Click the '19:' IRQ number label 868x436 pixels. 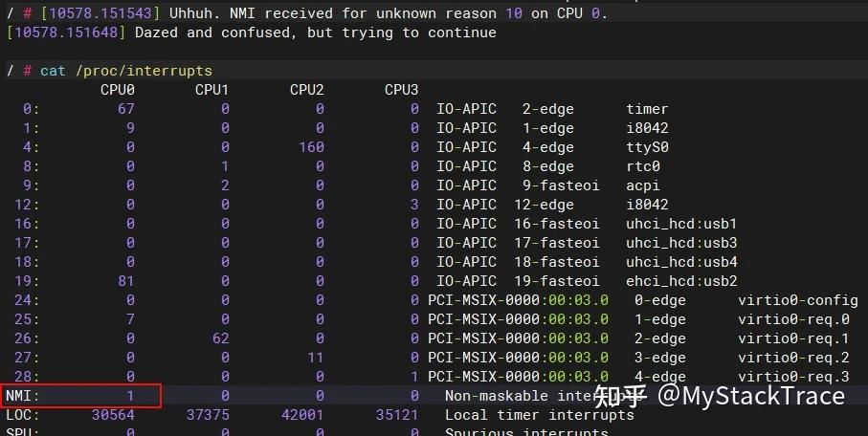coord(27,281)
